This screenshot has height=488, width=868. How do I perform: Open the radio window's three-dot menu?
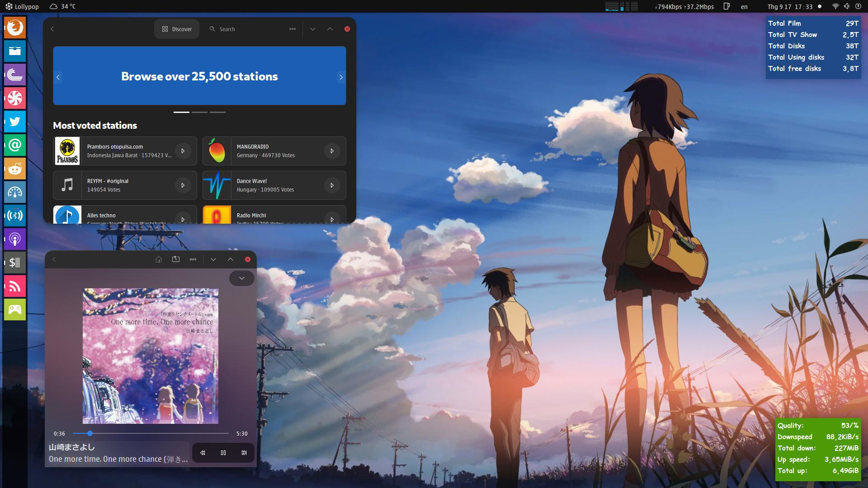tap(292, 29)
